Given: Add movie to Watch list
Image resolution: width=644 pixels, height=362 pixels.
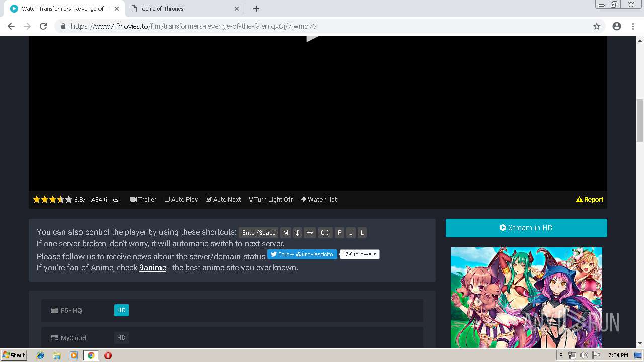Looking at the screenshot, I should point(319,200).
